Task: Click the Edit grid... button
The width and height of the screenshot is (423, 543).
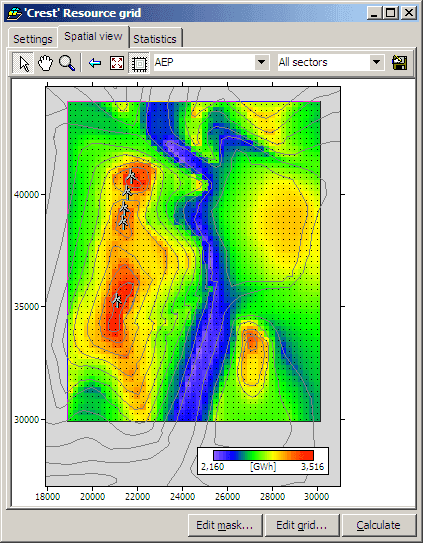Action: 301,525
